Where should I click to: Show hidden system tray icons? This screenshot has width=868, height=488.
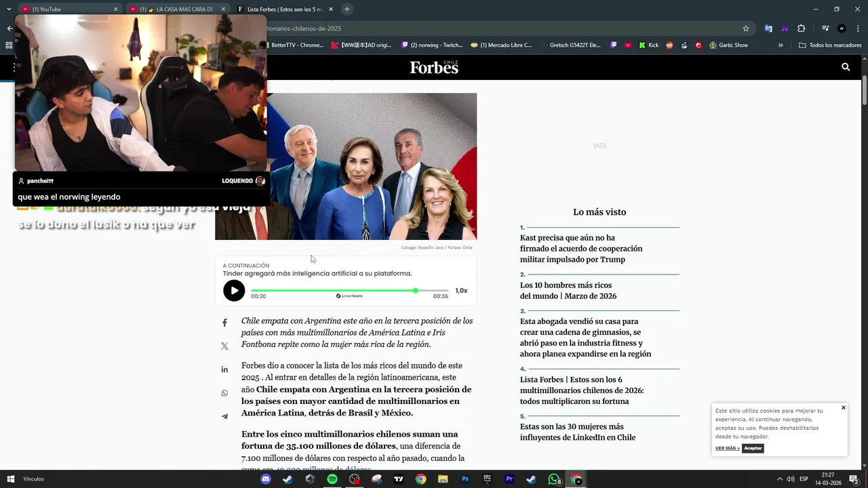779,479
